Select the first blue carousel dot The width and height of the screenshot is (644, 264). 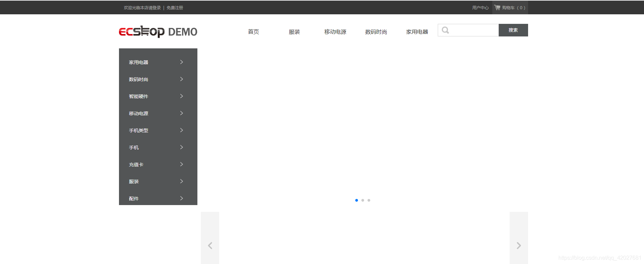[357, 200]
